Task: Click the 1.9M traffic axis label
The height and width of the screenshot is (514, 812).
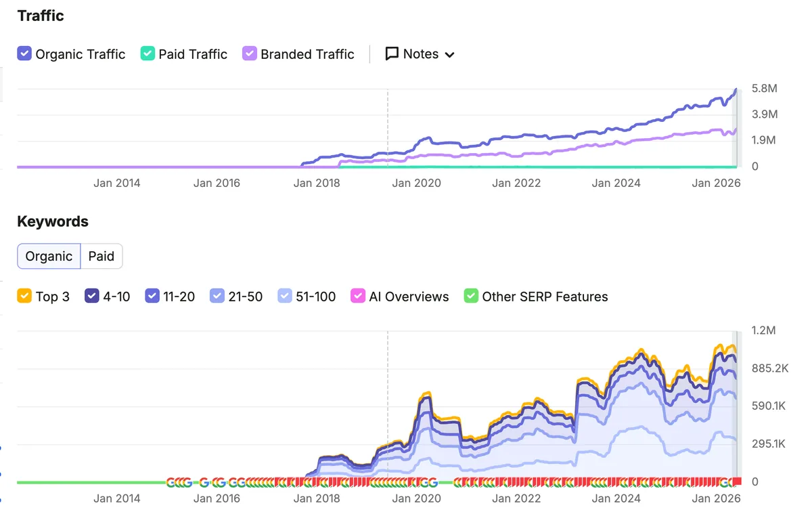Action: click(x=765, y=140)
